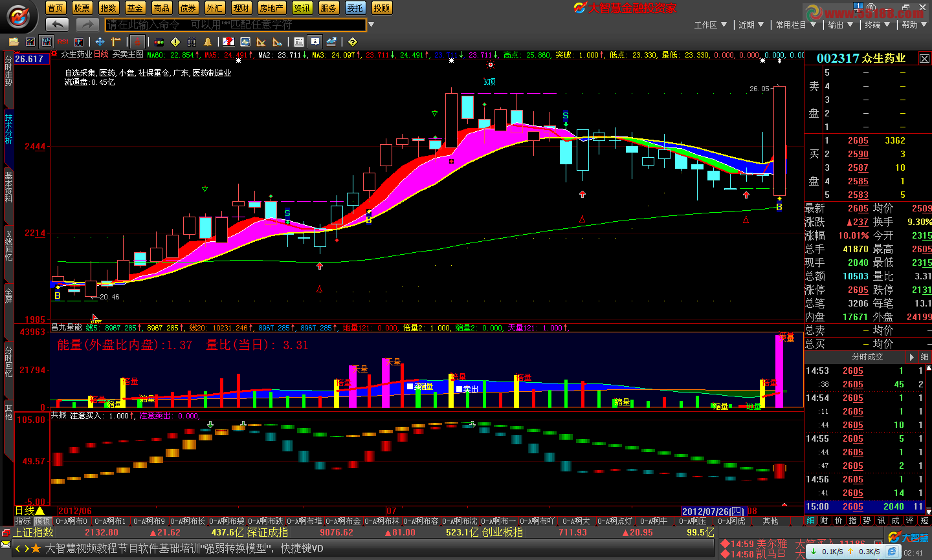Show previous ticker news with left chevron
932x560 pixels.
tap(18, 548)
